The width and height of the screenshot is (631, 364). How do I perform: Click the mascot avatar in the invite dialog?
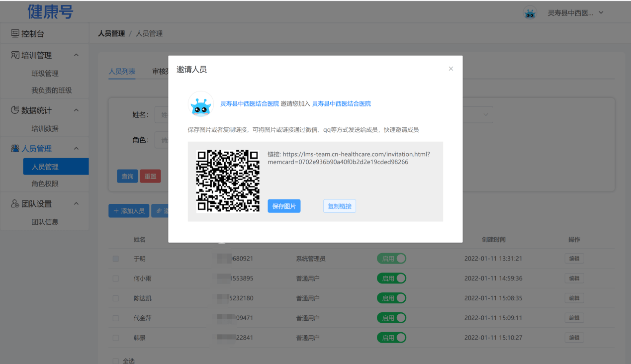coord(200,104)
